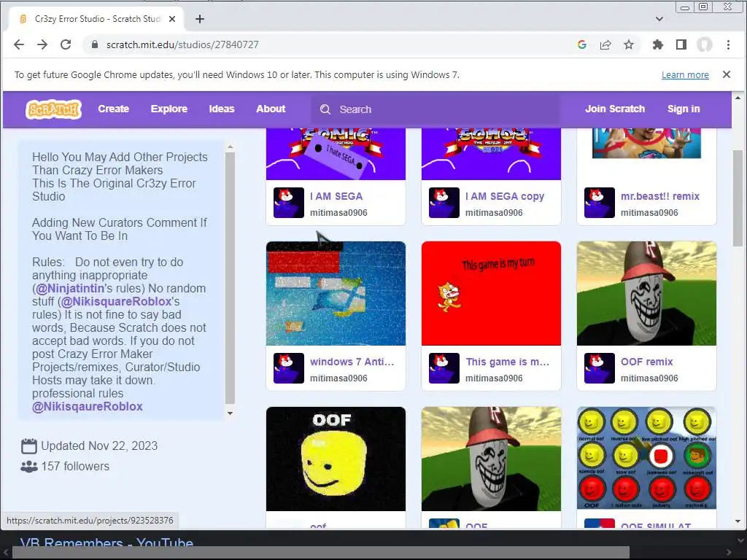This screenshot has height=560, width=747.
Task: Open the @Ninjatintin mention link
Action: tap(70, 289)
